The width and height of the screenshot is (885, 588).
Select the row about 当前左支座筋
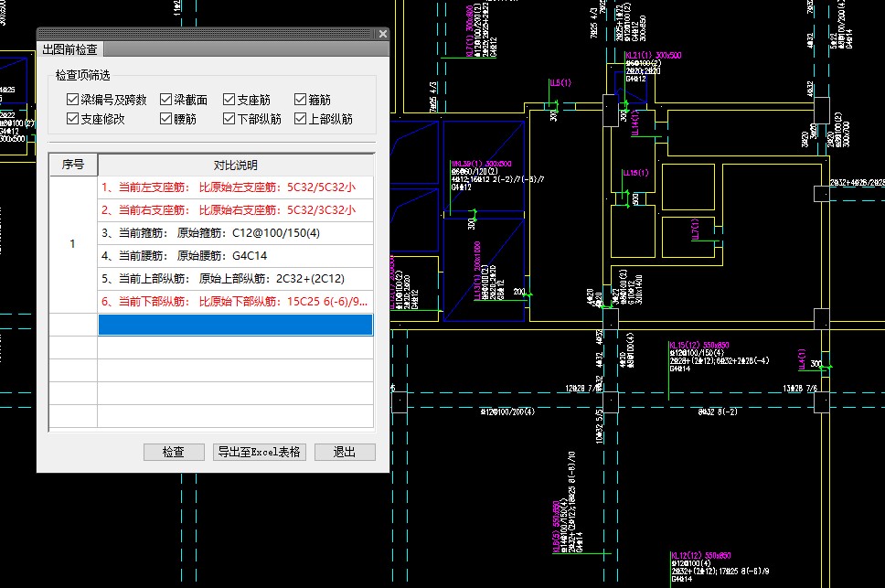pos(235,187)
